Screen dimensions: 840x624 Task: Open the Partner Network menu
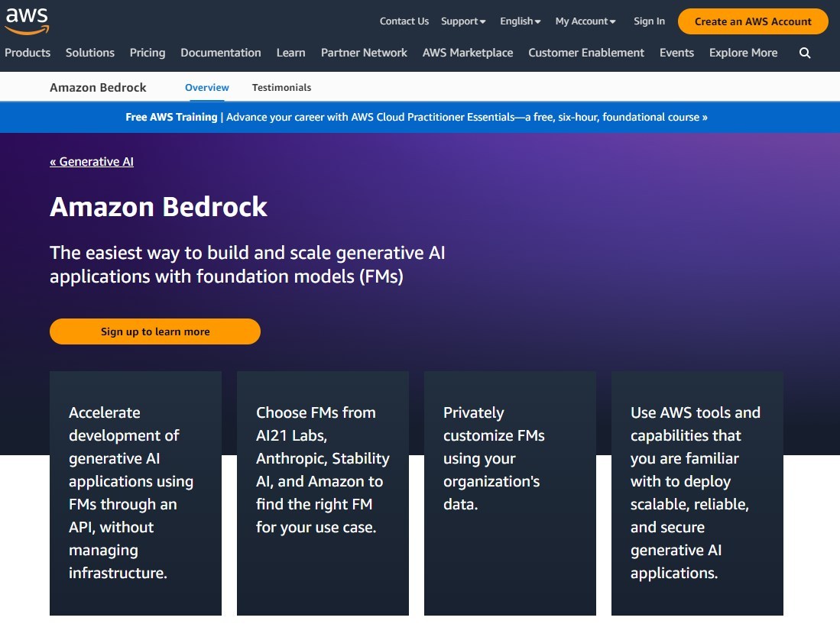pos(364,53)
